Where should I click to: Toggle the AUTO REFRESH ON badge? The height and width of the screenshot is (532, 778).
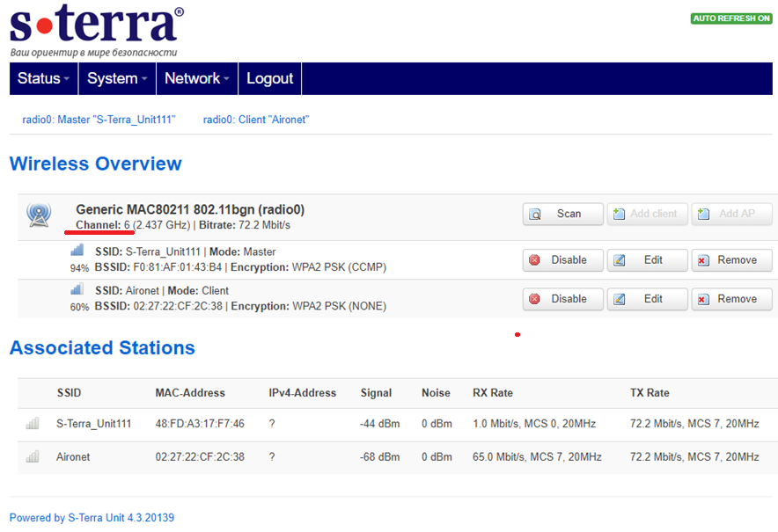click(731, 18)
